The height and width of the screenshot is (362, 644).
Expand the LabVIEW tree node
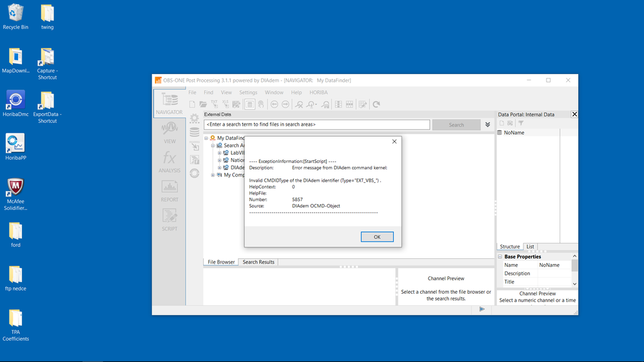[219, 153]
